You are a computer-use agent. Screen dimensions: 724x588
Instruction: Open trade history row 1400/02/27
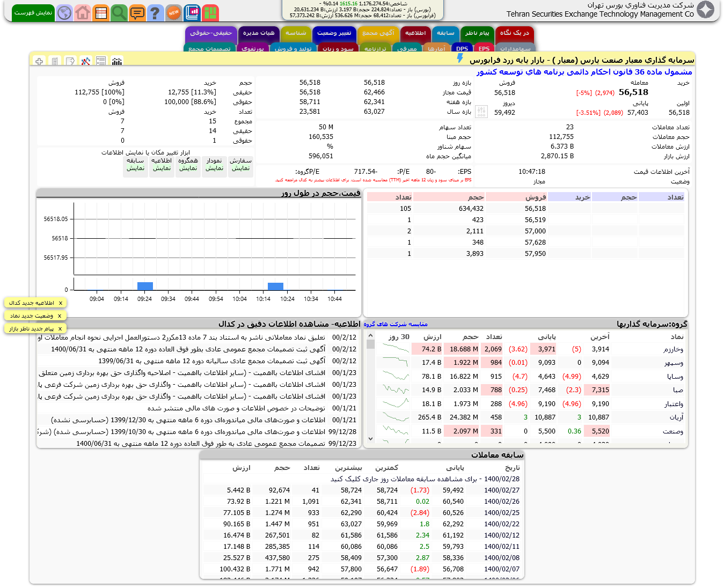coord(362,490)
